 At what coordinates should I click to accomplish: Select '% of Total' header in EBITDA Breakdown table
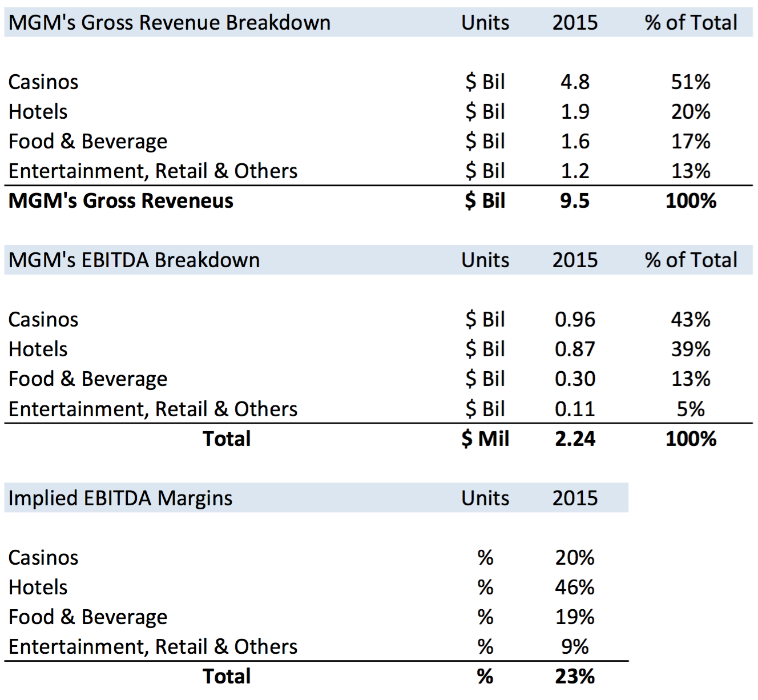[691, 260]
